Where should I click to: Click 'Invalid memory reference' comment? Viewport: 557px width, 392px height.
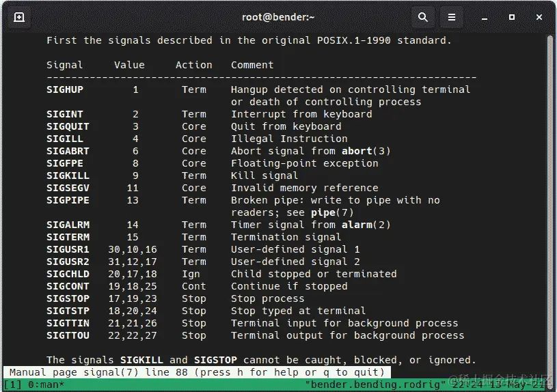(304, 188)
